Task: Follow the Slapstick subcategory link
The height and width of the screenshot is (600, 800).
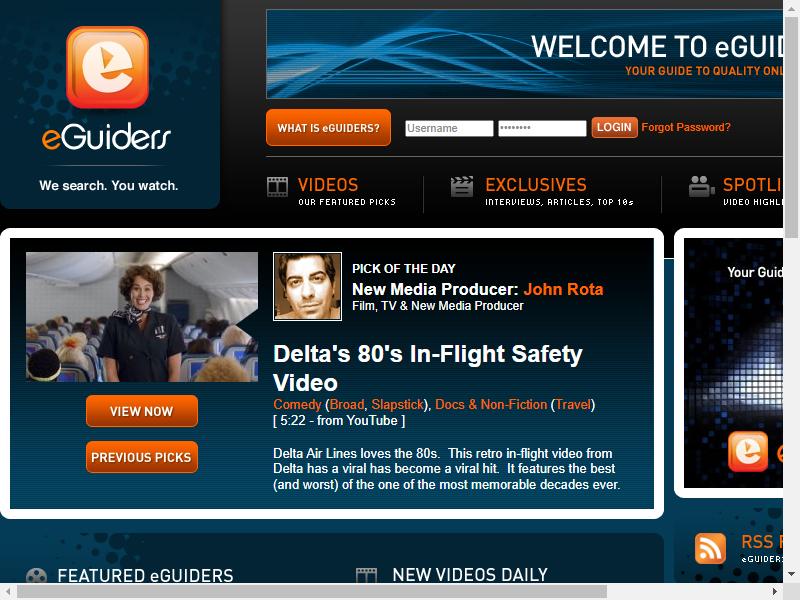Action: (x=397, y=405)
